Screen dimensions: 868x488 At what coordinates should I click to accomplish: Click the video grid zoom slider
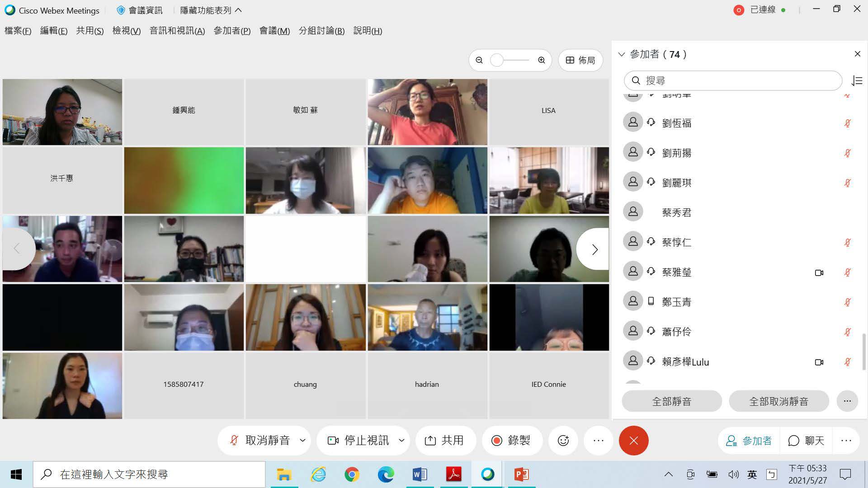click(510, 60)
